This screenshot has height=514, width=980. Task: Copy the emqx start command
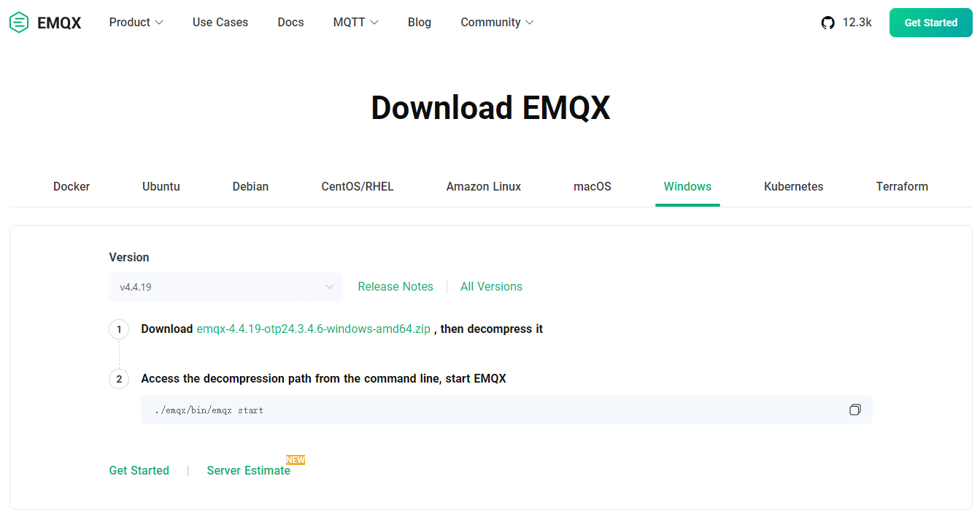854,410
